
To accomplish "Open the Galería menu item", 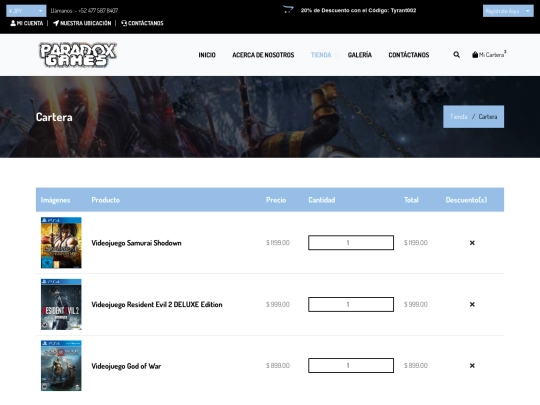I will (x=360, y=55).
